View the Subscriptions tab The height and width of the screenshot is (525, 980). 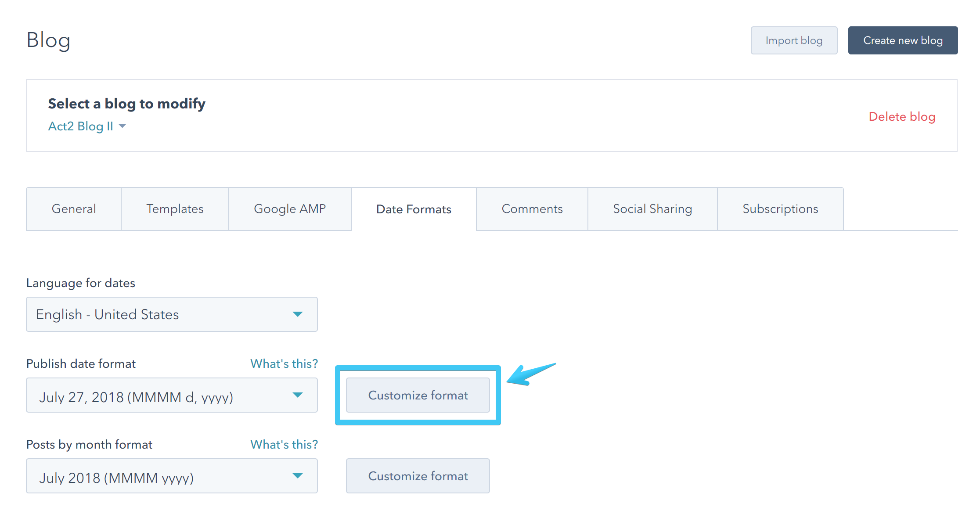[x=780, y=209]
